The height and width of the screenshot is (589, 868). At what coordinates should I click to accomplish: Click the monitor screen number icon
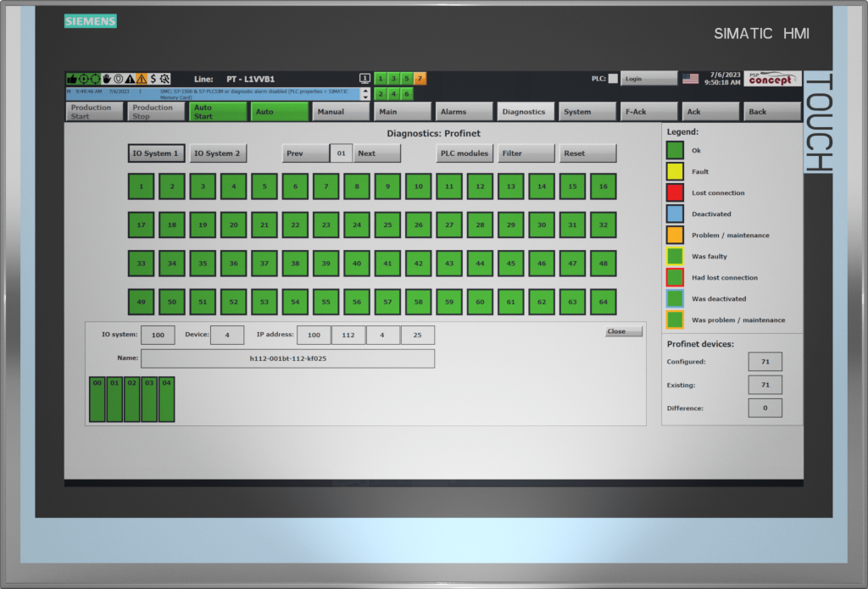[x=364, y=79]
